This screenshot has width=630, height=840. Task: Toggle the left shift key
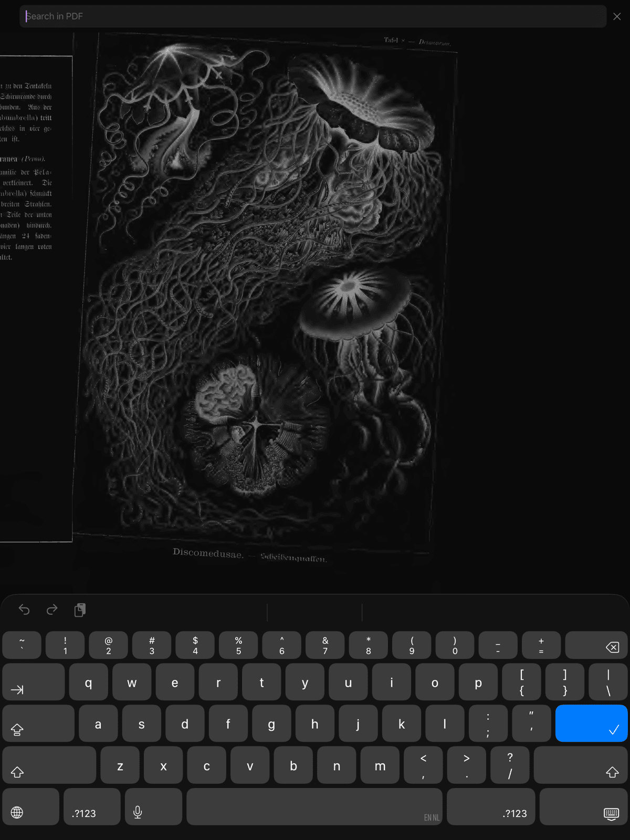[x=49, y=765]
